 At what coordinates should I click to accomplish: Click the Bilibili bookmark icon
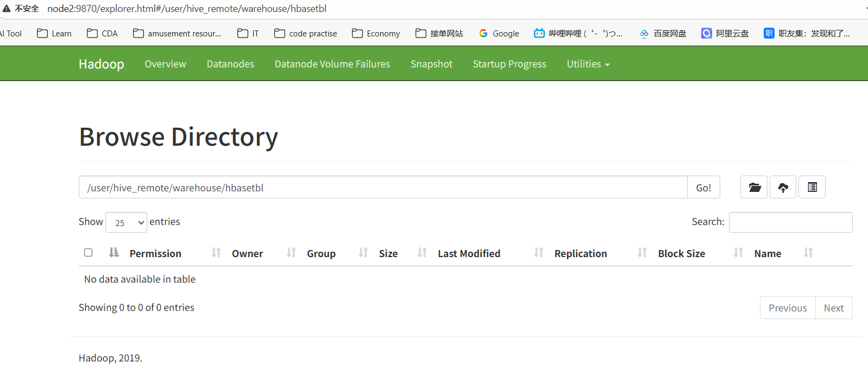click(x=539, y=34)
